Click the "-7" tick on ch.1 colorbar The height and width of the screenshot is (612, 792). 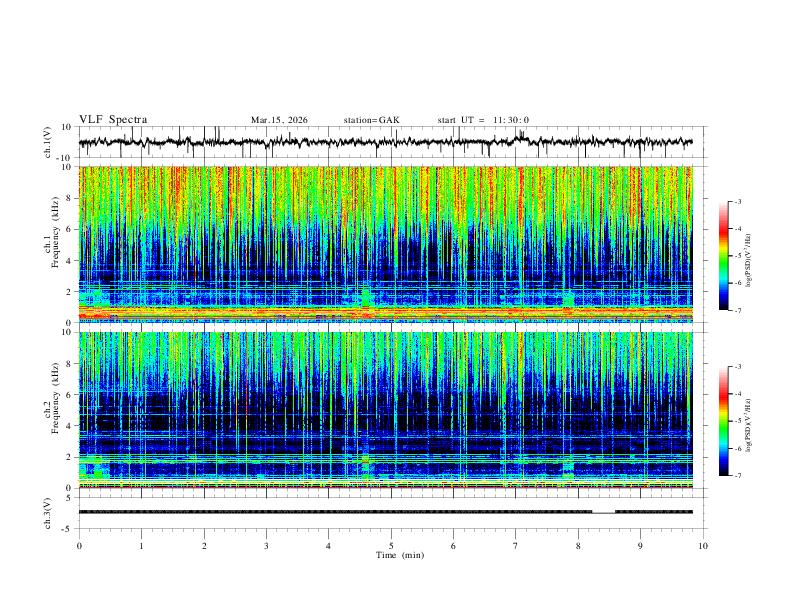738,311
